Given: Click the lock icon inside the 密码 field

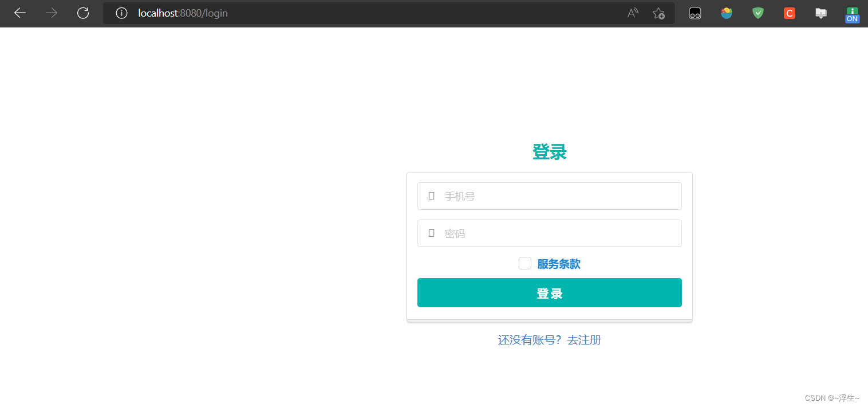Looking at the screenshot, I should pos(431,233).
